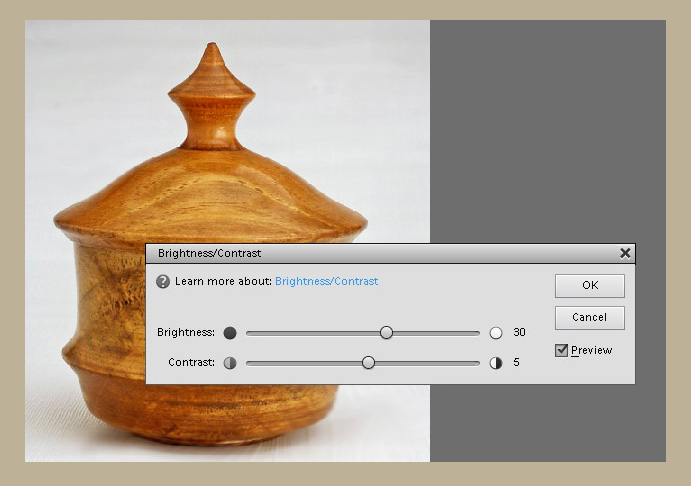691x486 pixels.
Task: Click the low contrast icon beside Contrast
Action: 230,363
